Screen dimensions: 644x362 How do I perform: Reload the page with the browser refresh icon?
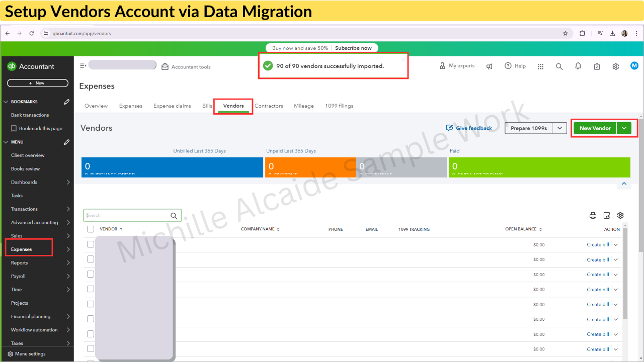point(32,33)
